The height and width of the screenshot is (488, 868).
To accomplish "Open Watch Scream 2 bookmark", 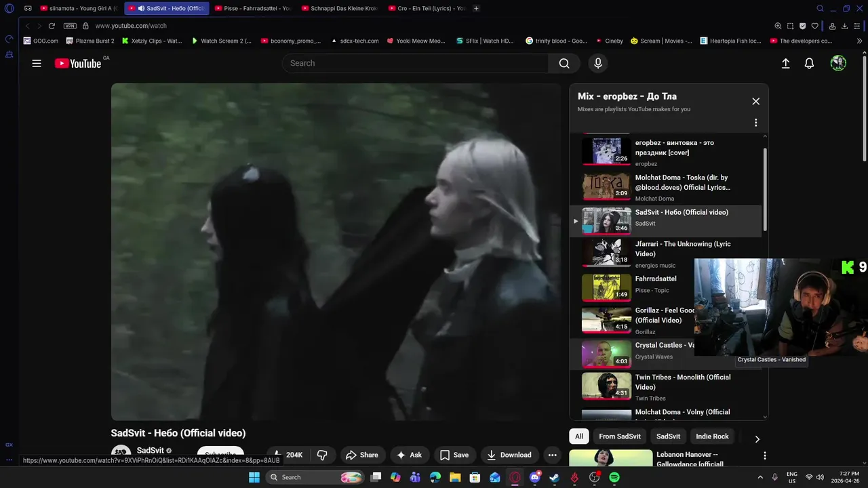I will 221,41.
